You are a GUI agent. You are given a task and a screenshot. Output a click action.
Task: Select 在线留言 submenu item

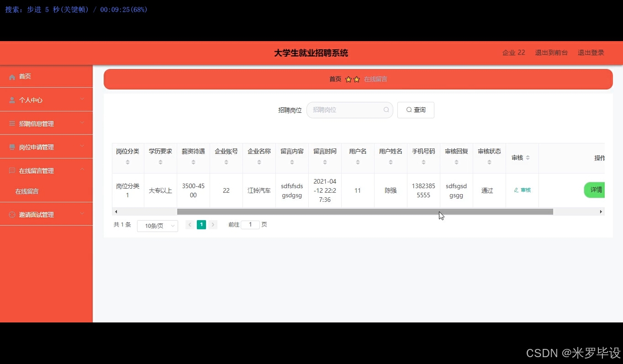tap(46, 191)
